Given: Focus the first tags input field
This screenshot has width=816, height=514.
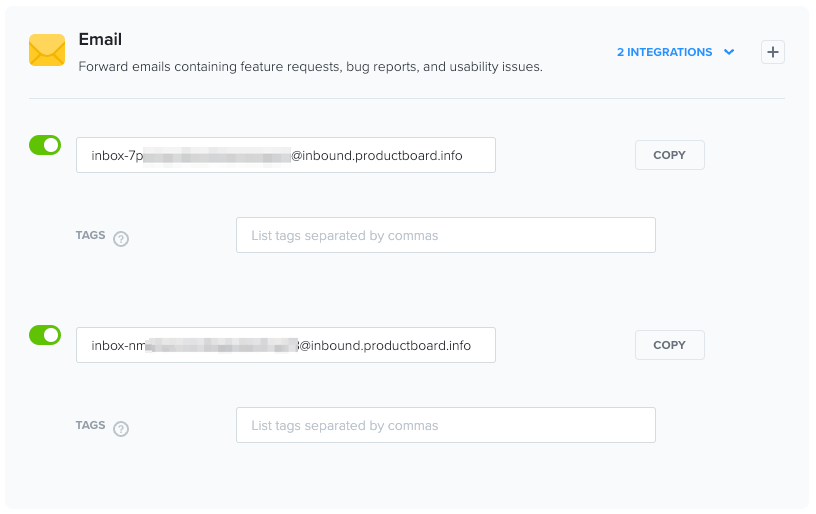Looking at the screenshot, I should pos(446,235).
